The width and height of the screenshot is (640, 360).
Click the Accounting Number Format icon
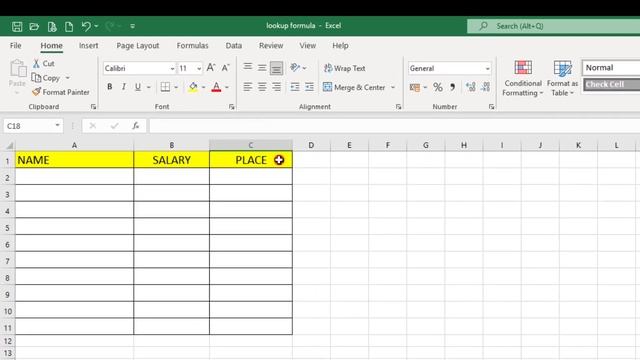pyautogui.click(x=415, y=87)
